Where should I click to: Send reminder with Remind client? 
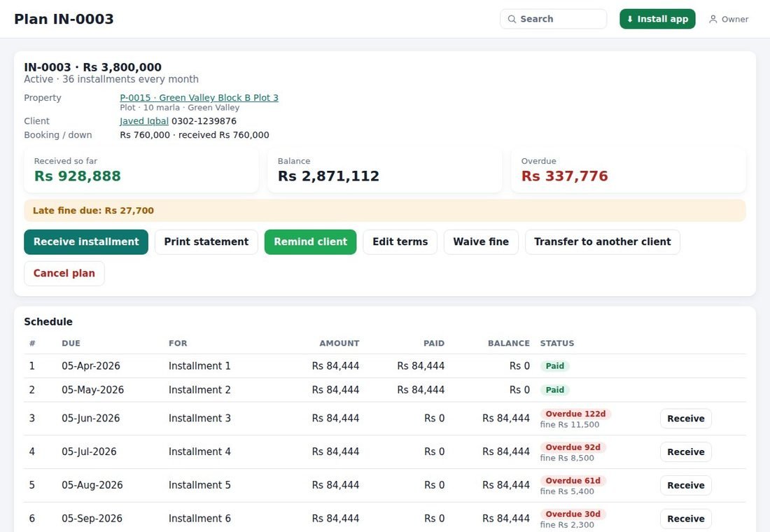pos(310,241)
